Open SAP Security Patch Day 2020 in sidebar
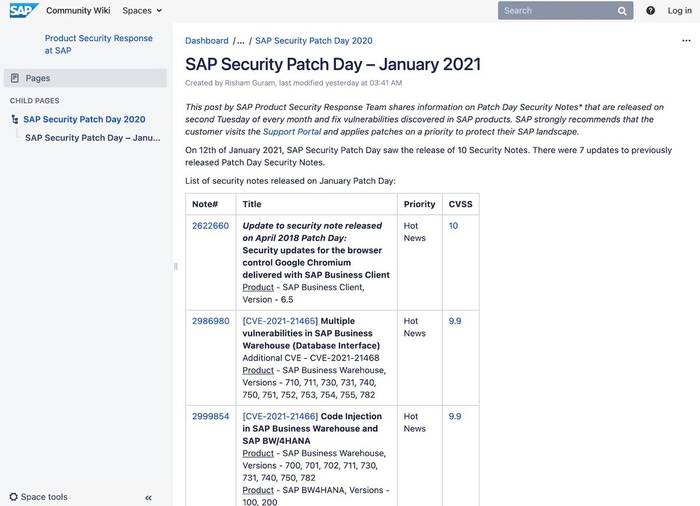 coord(84,119)
